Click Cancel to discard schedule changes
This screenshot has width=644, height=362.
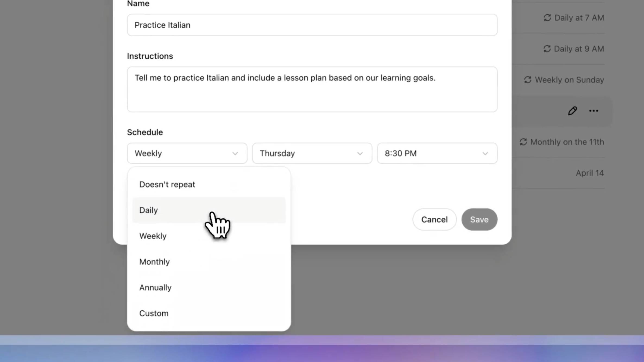434,219
